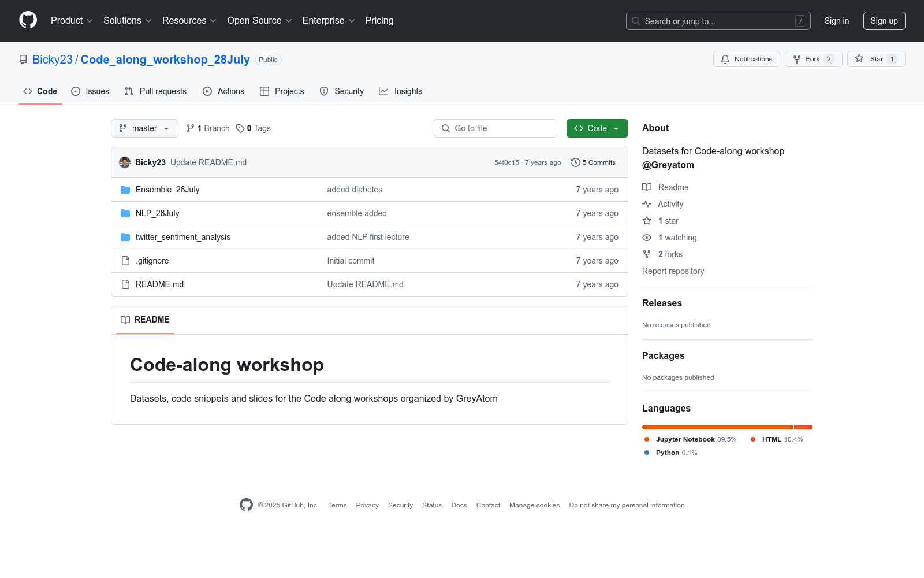
Task: Open the twitter_sentiment_analysis folder name
Action: [183, 237]
